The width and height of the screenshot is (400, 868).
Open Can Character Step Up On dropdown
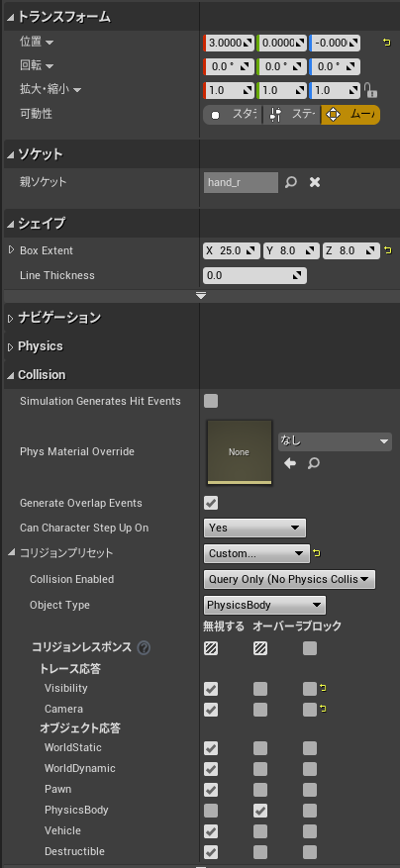click(x=254, y=528)
